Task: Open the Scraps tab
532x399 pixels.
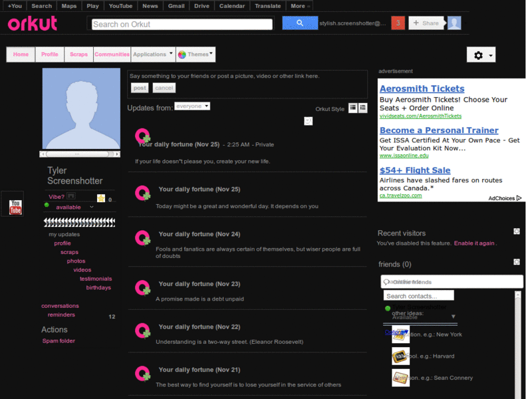Action: point(78,55)
